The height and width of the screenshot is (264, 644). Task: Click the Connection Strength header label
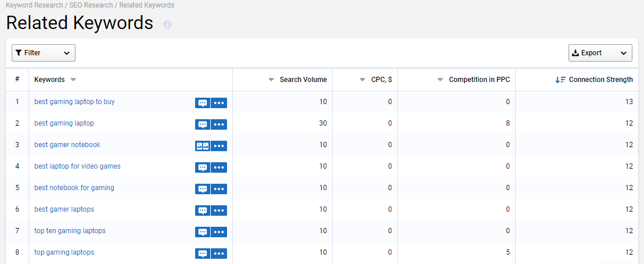coord(601,80)
